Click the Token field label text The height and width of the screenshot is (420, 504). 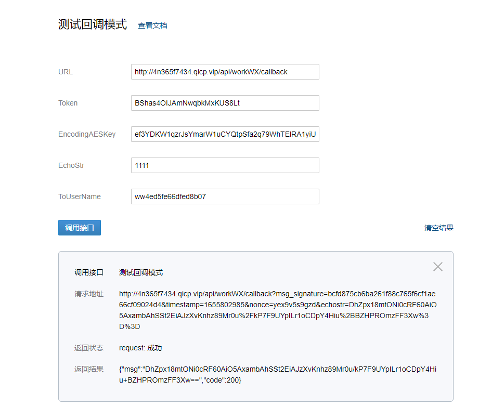(68, 102)
